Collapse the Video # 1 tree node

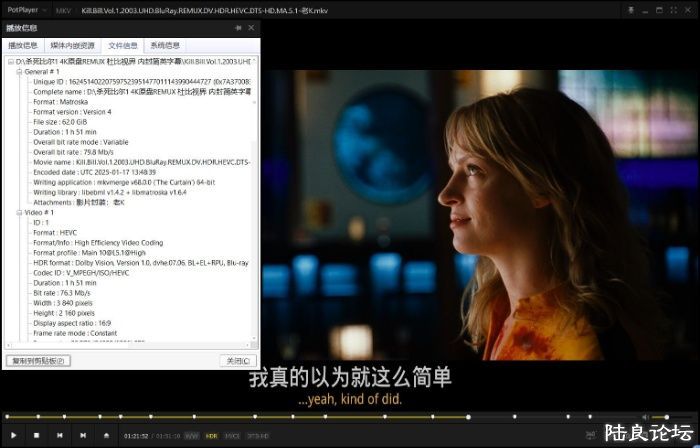[19, 213]
